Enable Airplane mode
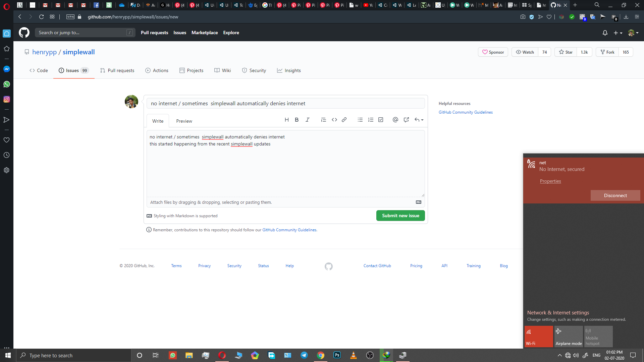This screenshot has width=644, height=362. coord(569,337)
